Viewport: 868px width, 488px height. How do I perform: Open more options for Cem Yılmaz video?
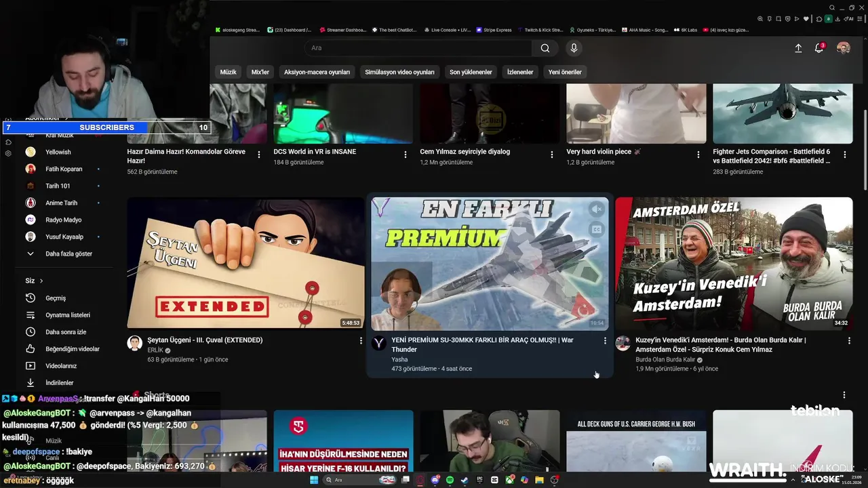point(552,155)
